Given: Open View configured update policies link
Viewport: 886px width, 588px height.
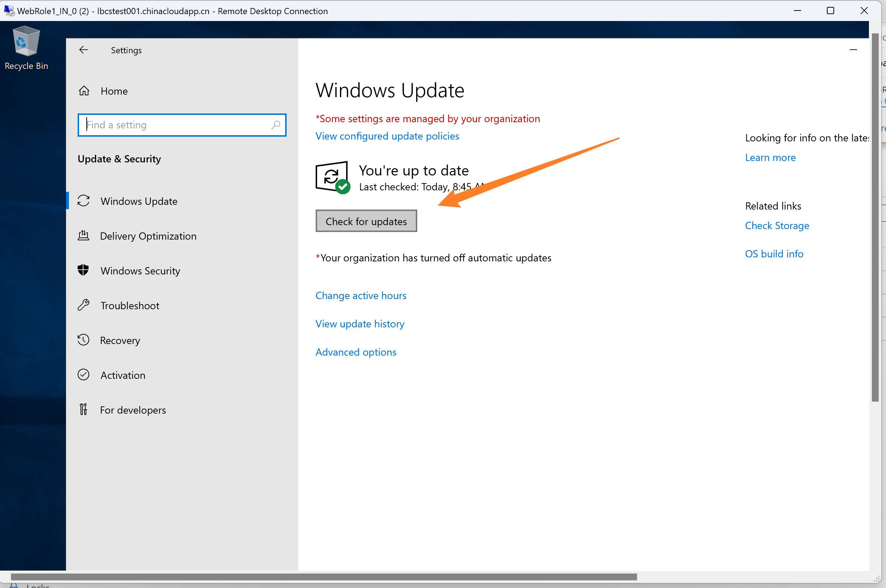Looking at the screenshot, I should 387,136.
